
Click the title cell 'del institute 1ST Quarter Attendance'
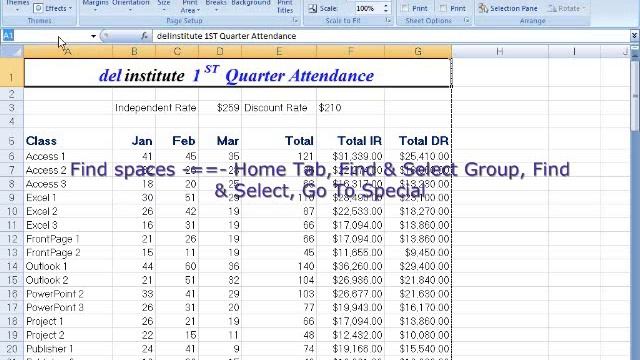238,73
